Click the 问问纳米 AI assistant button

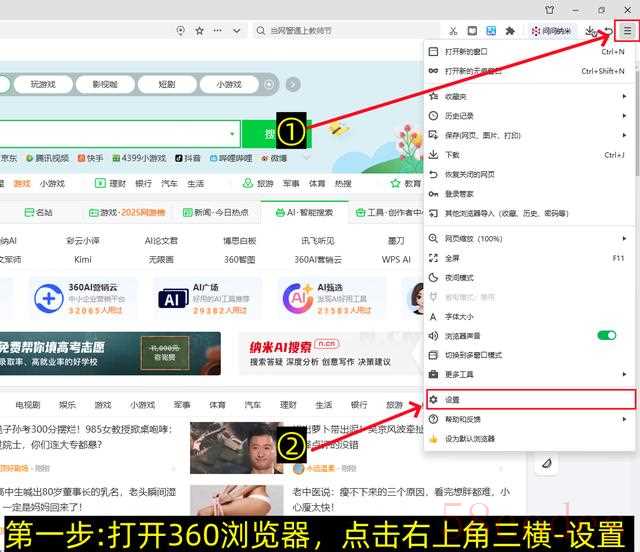pos(551,31)
